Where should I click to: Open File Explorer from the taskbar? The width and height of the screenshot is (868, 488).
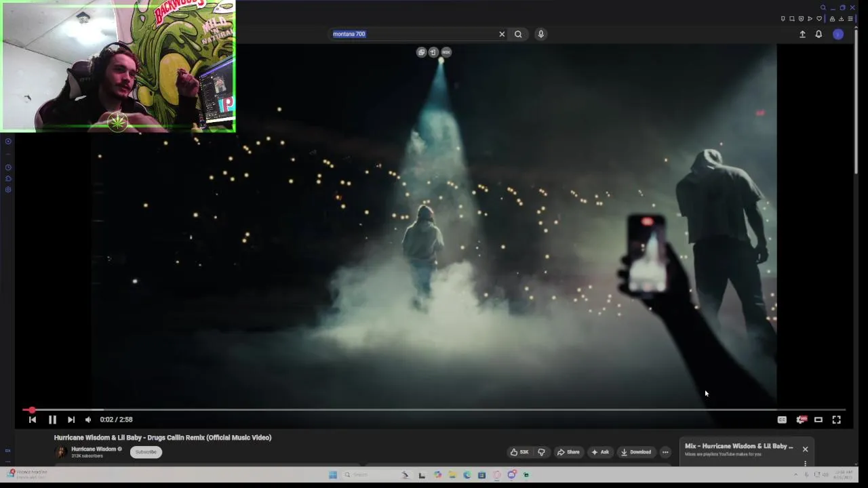(x=452, y=475)
